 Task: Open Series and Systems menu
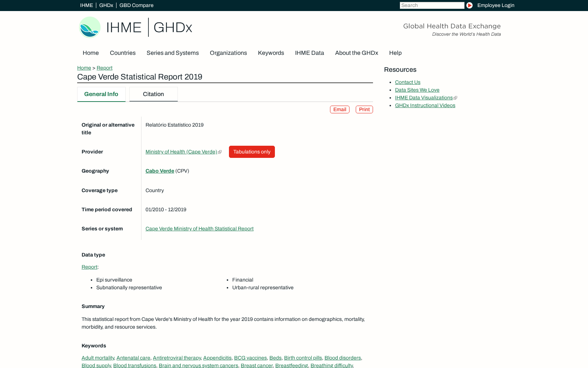[x=173, y=53]
